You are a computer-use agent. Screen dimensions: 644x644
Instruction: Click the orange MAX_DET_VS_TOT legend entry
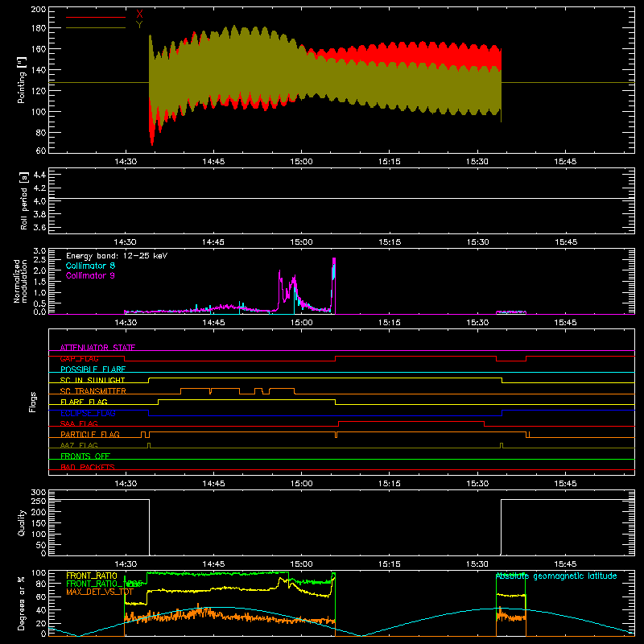tap(100, 592)
